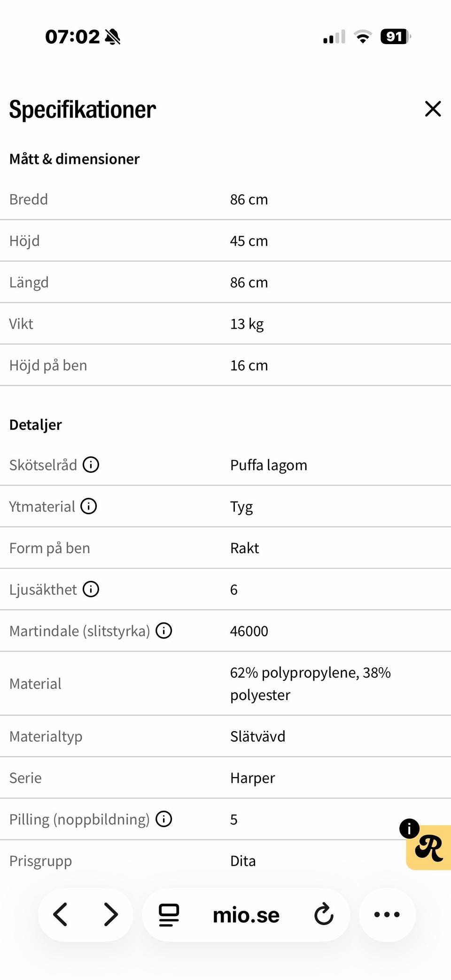Select the Serie value Harper
Image resolution: width=451 pixels, height=980 pixels.
252,778
